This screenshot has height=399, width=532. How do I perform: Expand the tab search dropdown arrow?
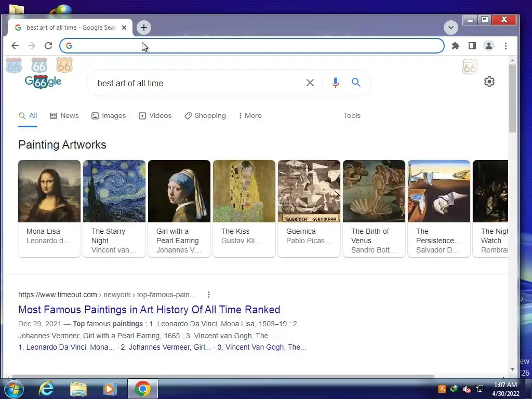[450, 28]
